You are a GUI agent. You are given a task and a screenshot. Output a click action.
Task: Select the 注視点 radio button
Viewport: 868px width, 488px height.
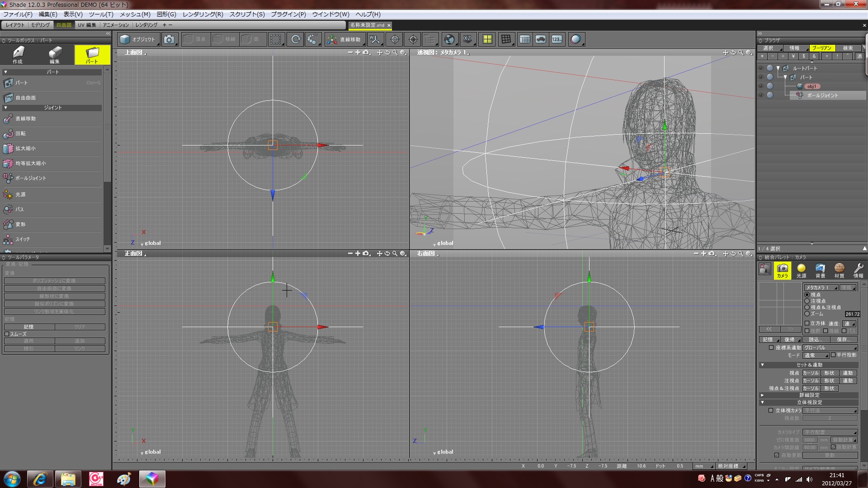pos(807,301)
